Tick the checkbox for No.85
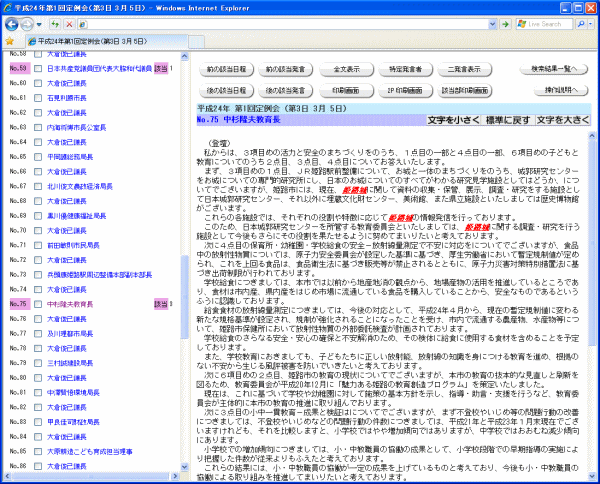The image size is (600, 484). (x=38, y=452)
